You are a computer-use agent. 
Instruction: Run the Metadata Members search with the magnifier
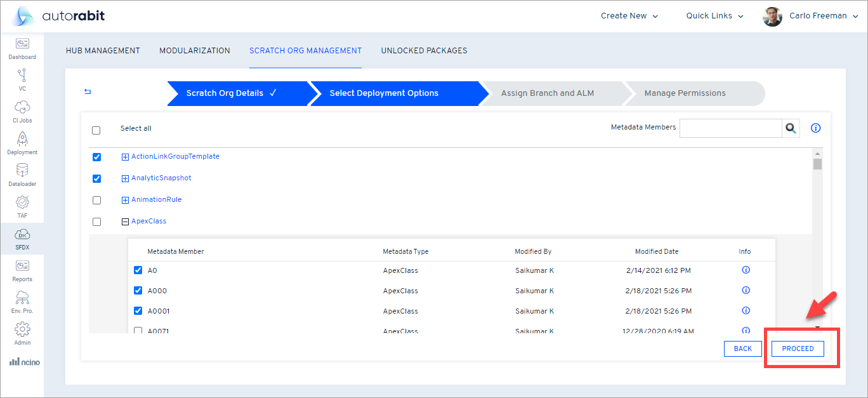pyautogui.click(x=791, y=128)
